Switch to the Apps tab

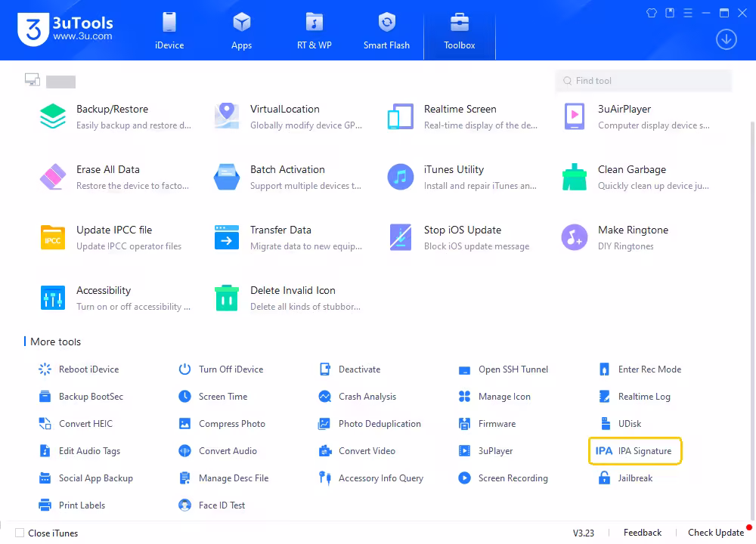pos(242,31)
